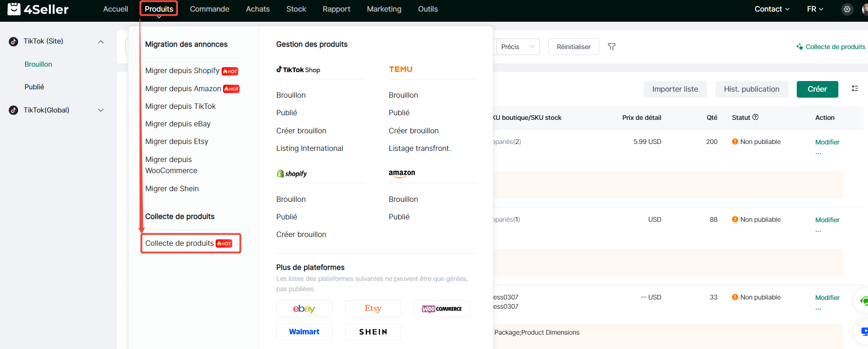This screenshot has width=868, height=349.
Task: Open the Rapport menu
Action: (336, 9)
